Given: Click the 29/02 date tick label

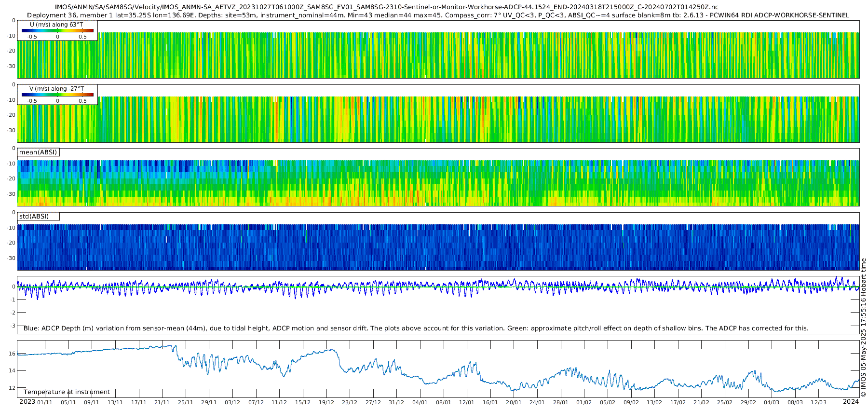Looking at the screenshot, I should [x=748, y=402].
